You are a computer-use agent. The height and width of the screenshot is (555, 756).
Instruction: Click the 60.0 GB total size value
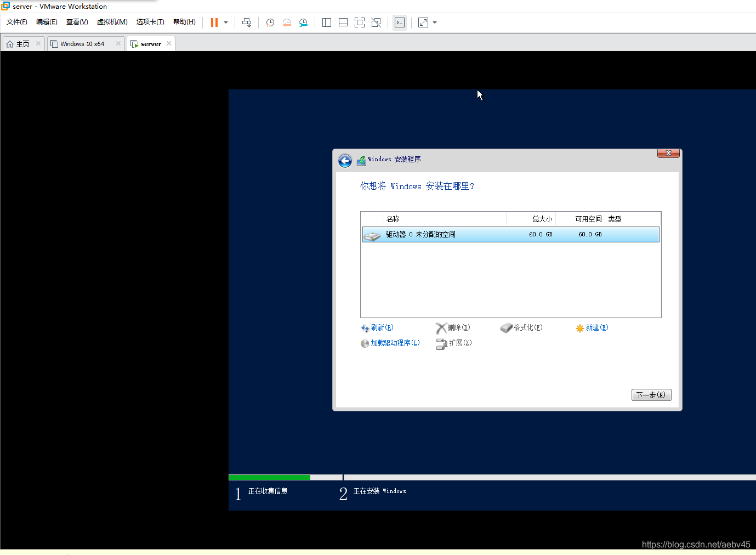point(541,235)
